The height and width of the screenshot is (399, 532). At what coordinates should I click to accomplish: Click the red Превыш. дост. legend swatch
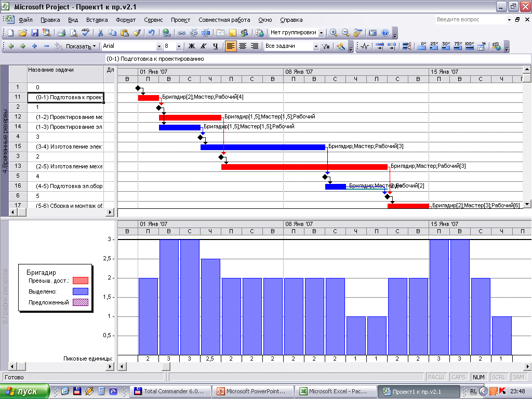pyautogui.click(x=81, y=281)
